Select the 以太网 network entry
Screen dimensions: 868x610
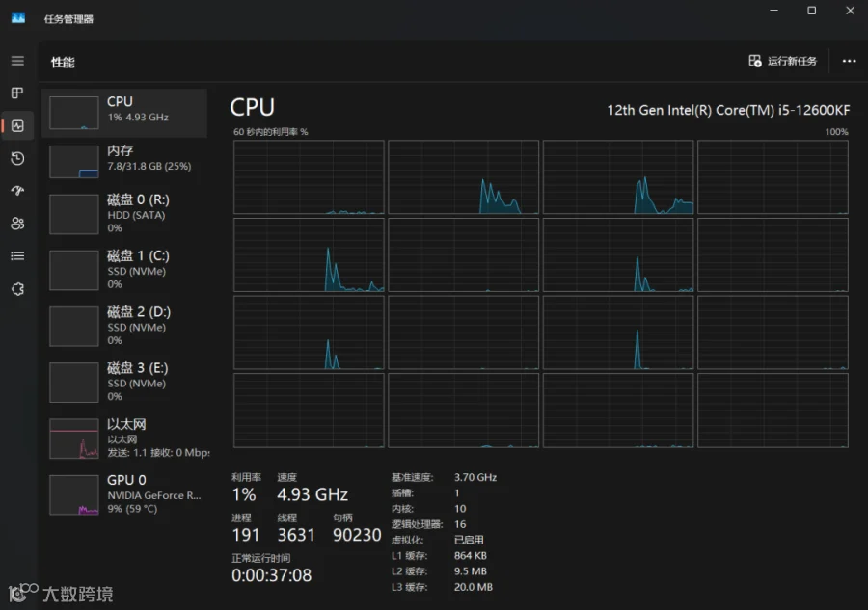point(124,438)
